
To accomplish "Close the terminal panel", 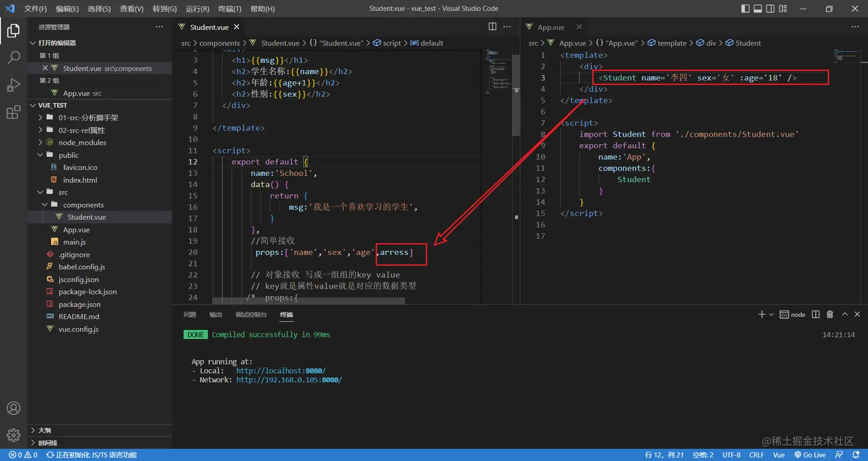I will [858, 314].
